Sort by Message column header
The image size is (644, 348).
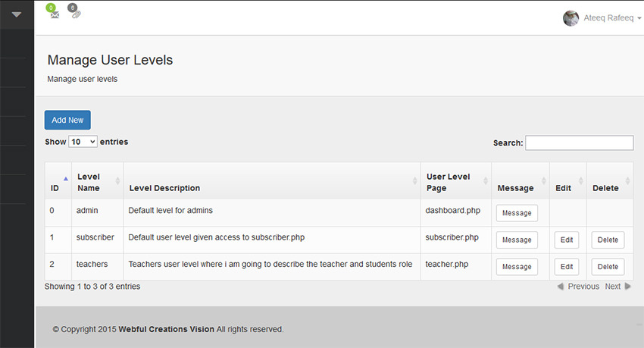tap(521, 180)
